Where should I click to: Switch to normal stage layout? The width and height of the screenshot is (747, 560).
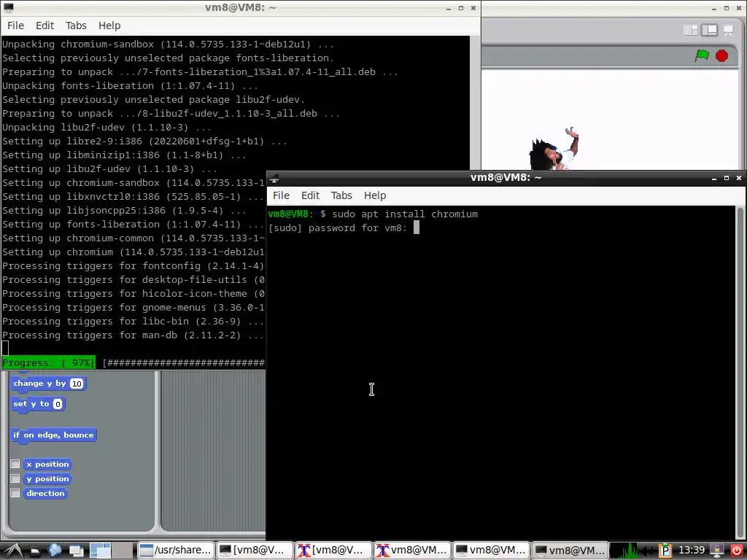[x=709, y=31]
